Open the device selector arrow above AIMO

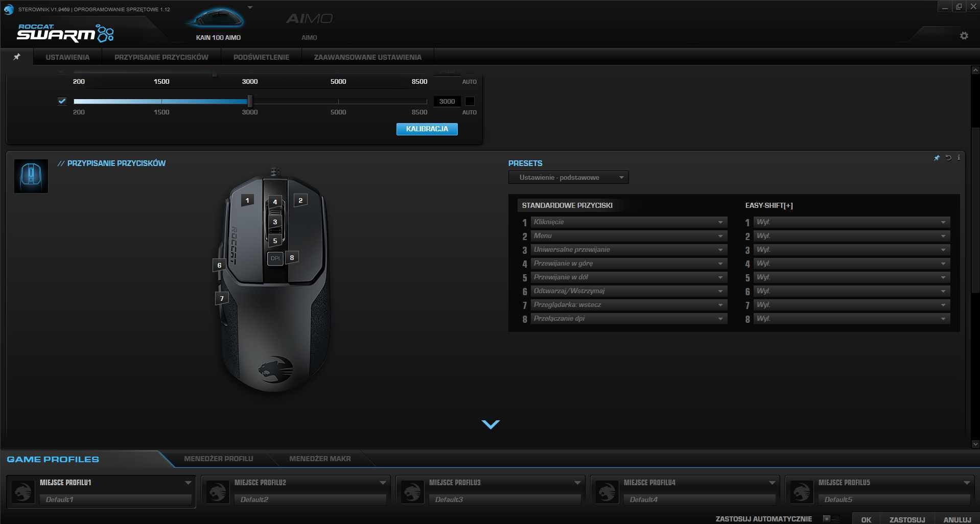click(x=250, y=8)
